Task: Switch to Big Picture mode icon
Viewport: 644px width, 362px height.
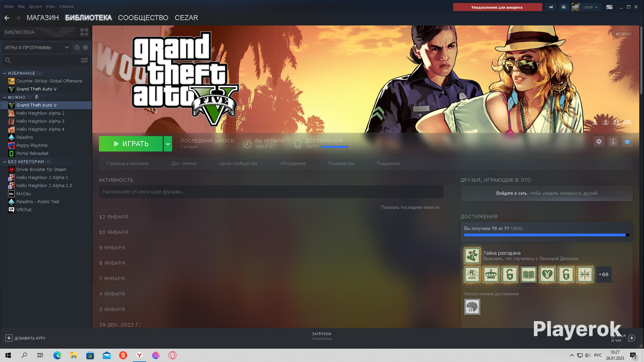Action: pyautogui.click(x=610, y=7)
